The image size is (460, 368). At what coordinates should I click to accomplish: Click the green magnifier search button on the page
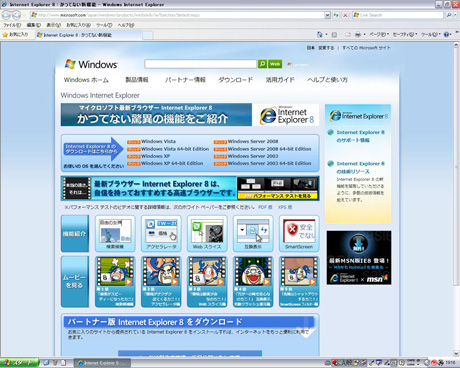coord(262,64)
